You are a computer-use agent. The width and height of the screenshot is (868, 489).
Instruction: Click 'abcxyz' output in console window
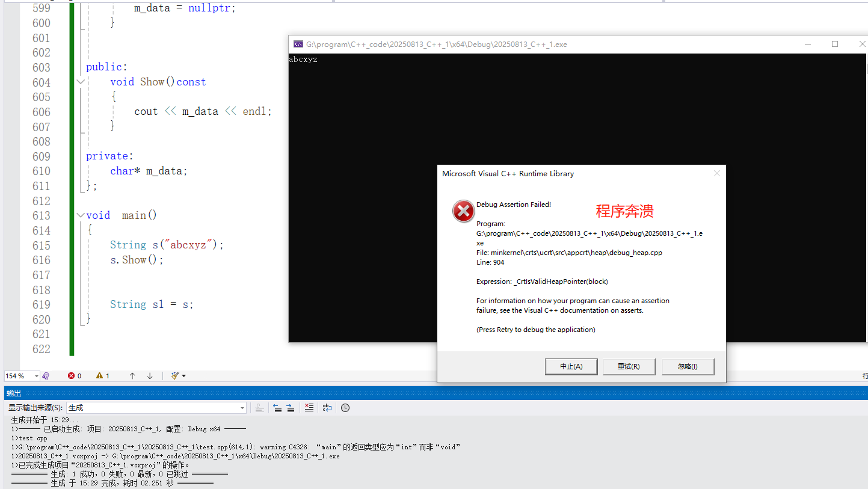[x=303, y=60]
